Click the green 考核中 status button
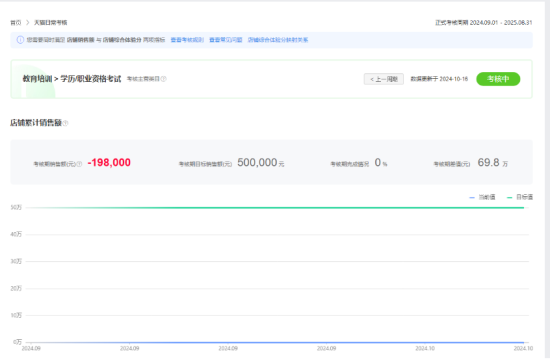Viewport: 550px width, 364px height. coord(498,79)
